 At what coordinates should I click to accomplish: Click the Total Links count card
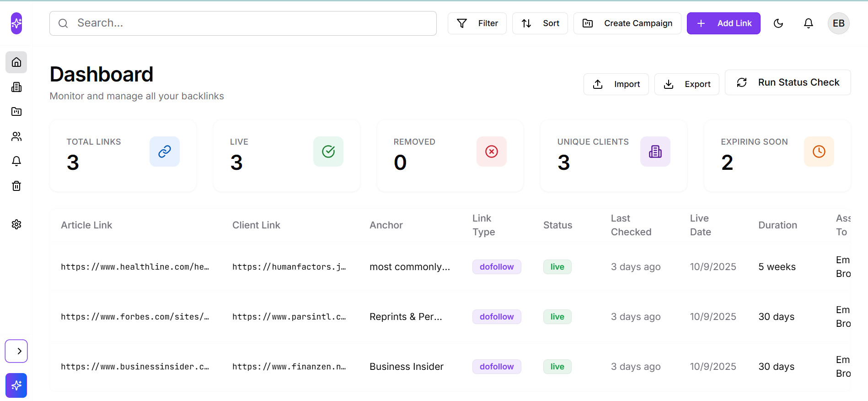[x=123, y=156]
